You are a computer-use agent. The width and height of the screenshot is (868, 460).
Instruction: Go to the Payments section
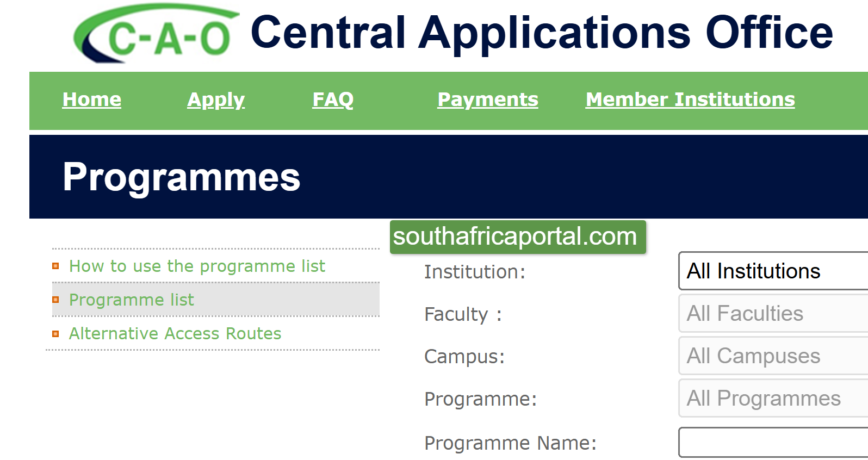[487, 100]
